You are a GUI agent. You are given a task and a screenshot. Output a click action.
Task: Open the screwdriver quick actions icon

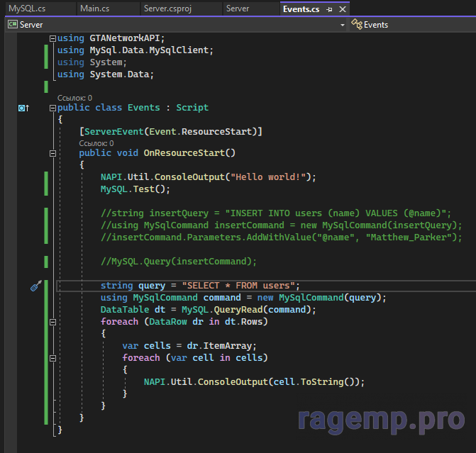tap(36, 286)
